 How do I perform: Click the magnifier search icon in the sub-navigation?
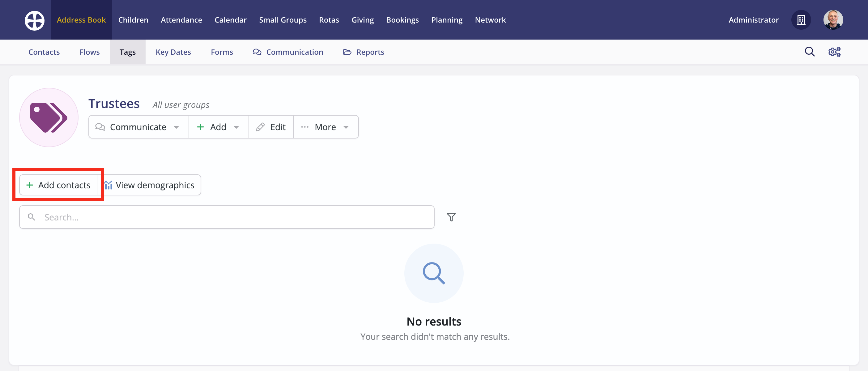pyautogui.click(x=809, y=52)
